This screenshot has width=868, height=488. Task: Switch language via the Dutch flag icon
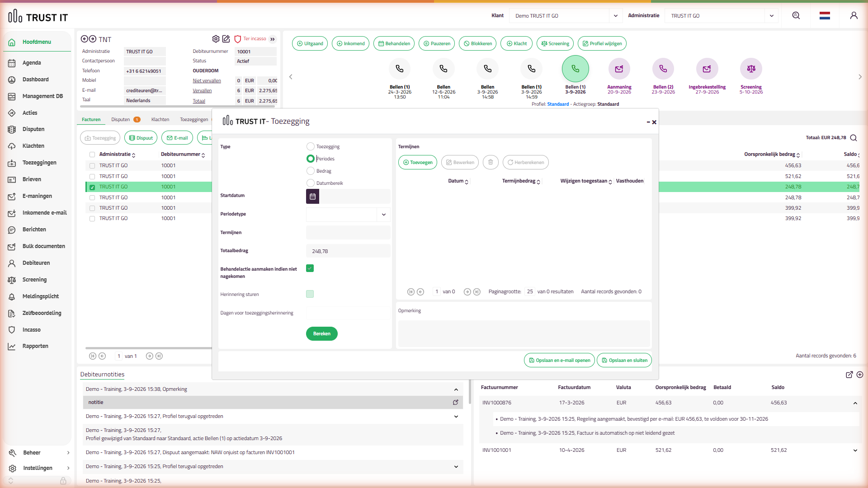(825, 16)
